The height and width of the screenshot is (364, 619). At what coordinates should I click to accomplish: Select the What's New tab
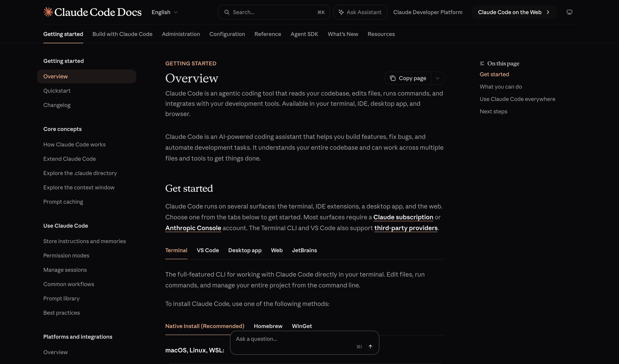(x=343, y=34)
